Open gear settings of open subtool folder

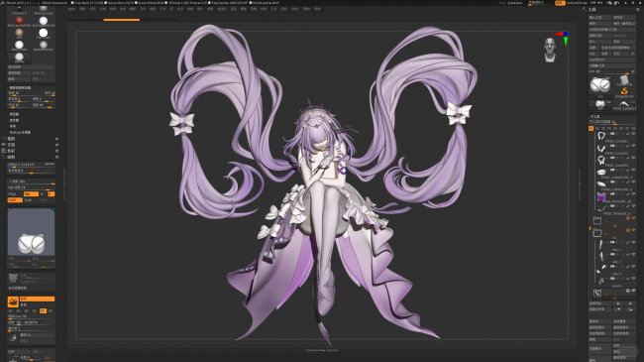click(628, 230)
